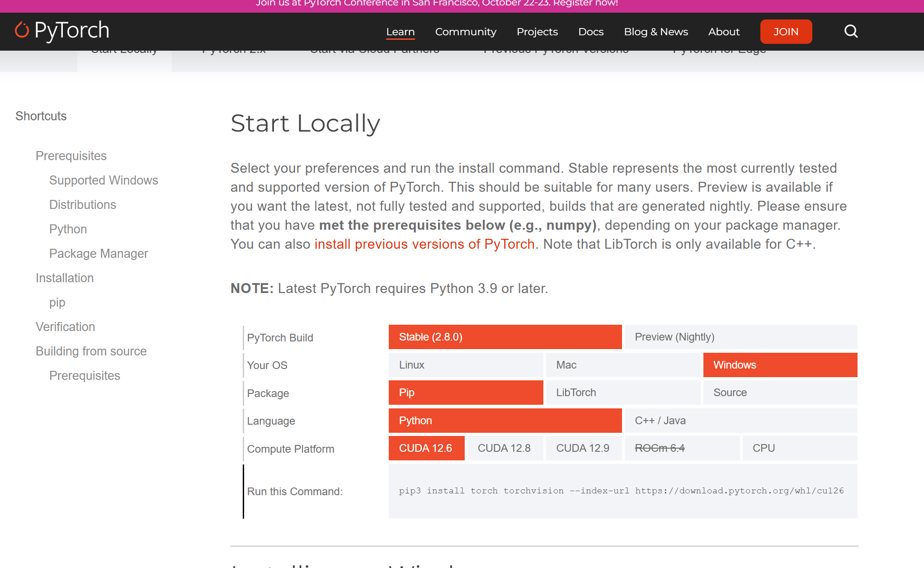This screenshot has width=924, height=568.
Task: Go to Python shortcut in sidebar
Action: pos(68,229)
